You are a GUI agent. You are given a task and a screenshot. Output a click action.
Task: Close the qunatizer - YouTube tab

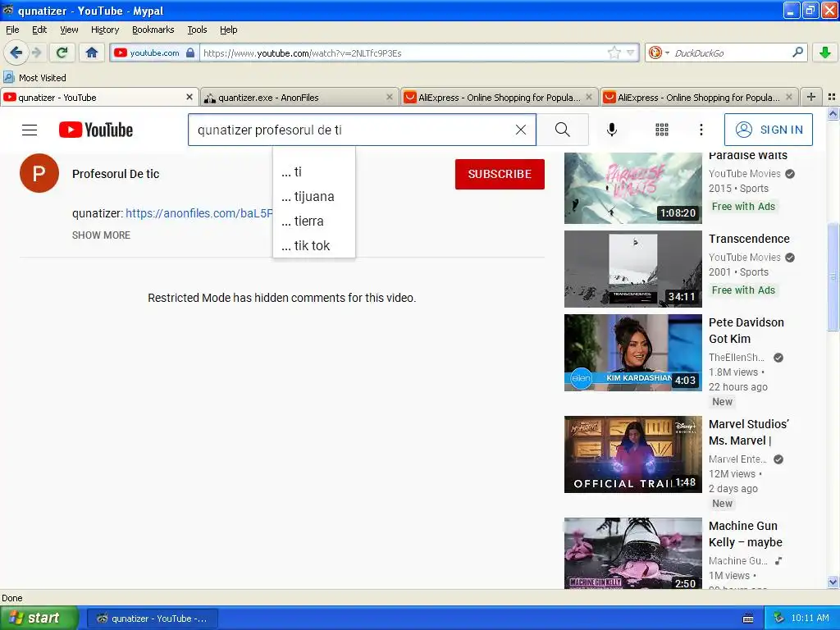[x=189, y=97]
